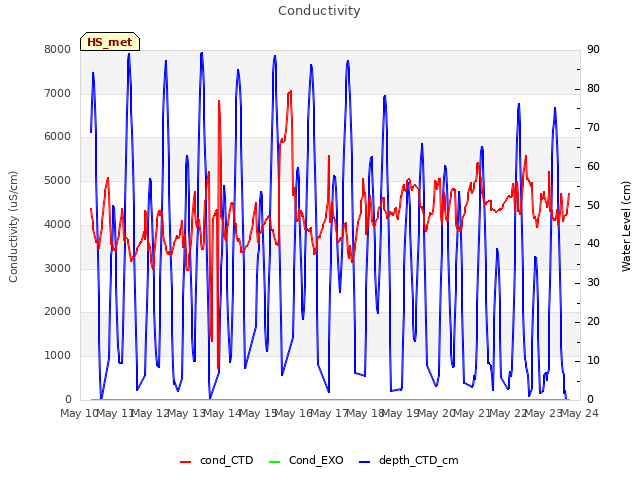640x480 pixels.
Task: Click the red conductivity spike near May 14
Action: click(219, 101)
